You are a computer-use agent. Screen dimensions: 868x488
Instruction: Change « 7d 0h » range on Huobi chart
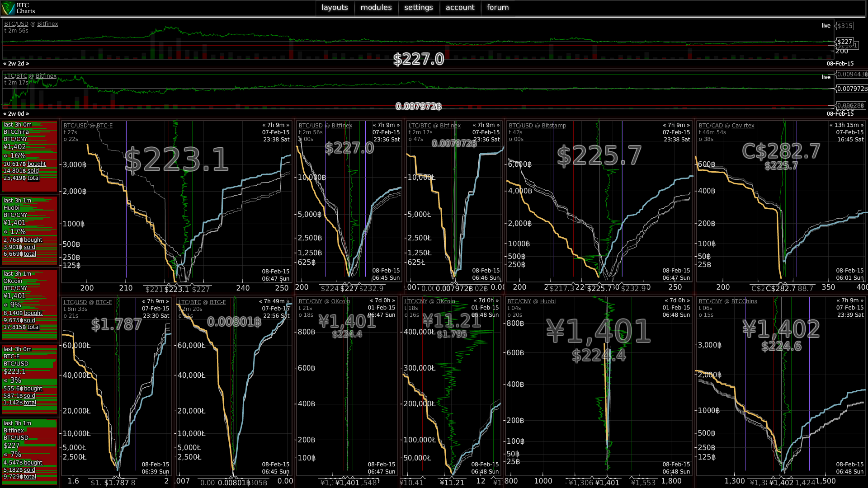tap(677, 300)
